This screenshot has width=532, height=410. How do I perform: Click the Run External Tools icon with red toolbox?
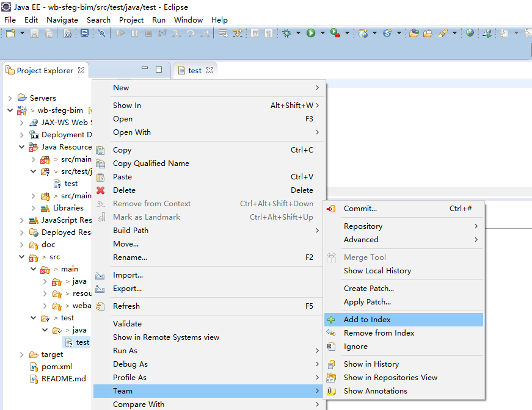[335, 33]
